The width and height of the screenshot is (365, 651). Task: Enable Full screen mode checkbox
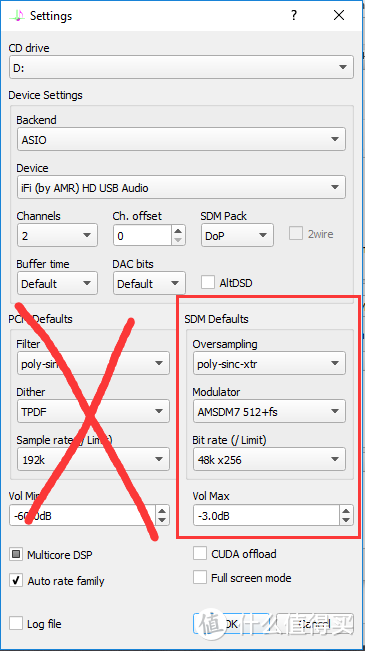pos(200,578)
